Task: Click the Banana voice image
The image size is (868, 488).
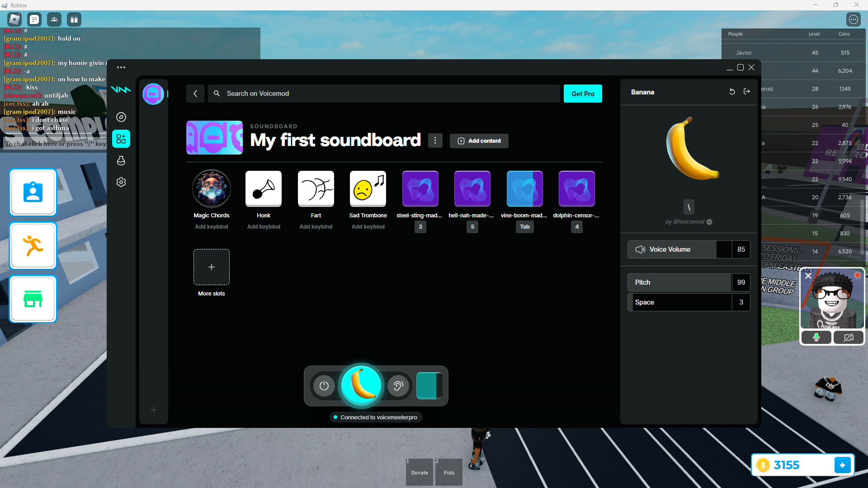Action: click(x=693, y=148)
